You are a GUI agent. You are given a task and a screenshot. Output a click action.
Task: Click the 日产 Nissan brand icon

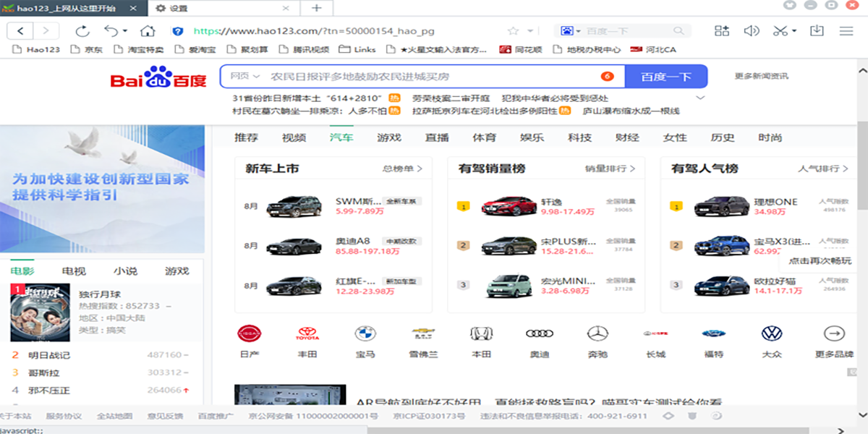[249, 333]
